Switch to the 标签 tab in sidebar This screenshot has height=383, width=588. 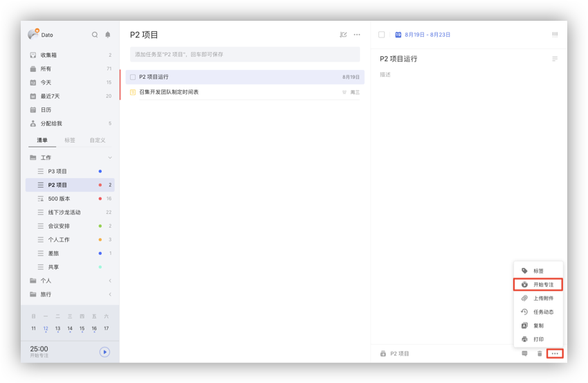click(70, 141)
